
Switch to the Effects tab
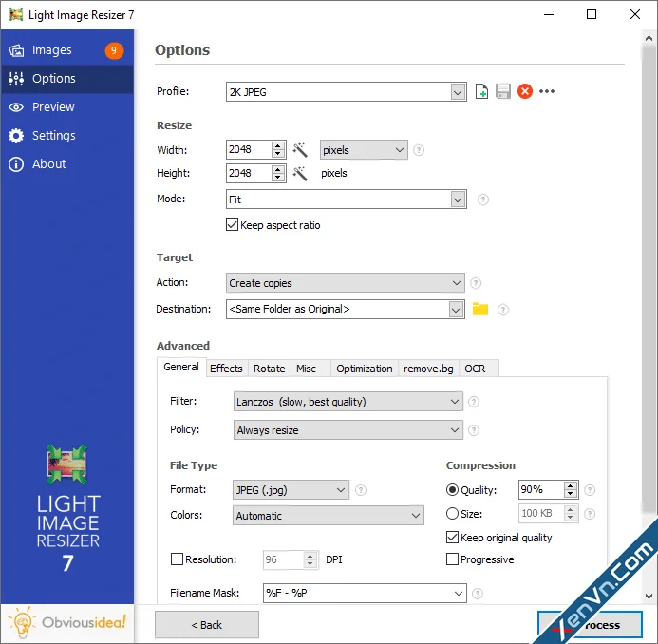point(226,369)
